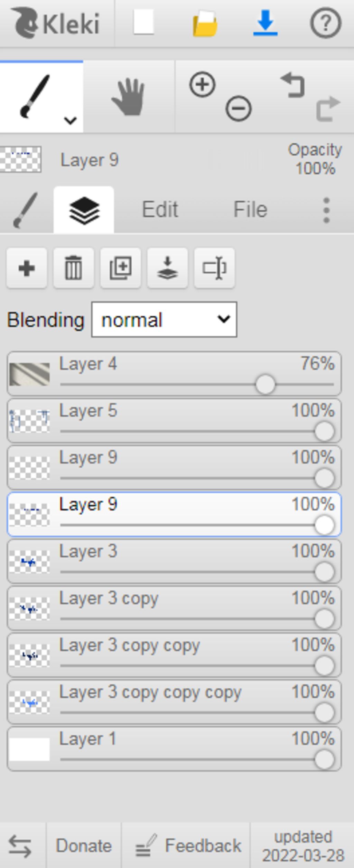This screenshot has width=354, height=868.
Task: Merge the layer down
Action: (x=168, y=268)
